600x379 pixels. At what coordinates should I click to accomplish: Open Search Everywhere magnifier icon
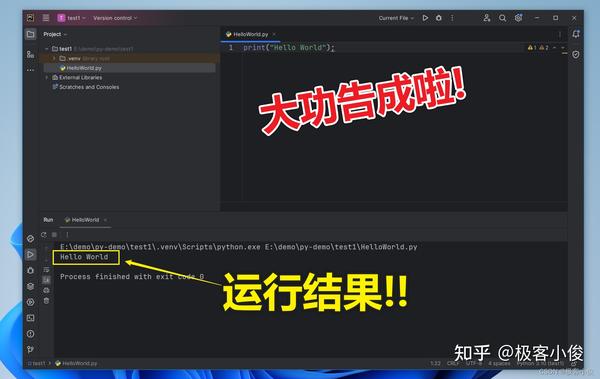tap(502, 18)
